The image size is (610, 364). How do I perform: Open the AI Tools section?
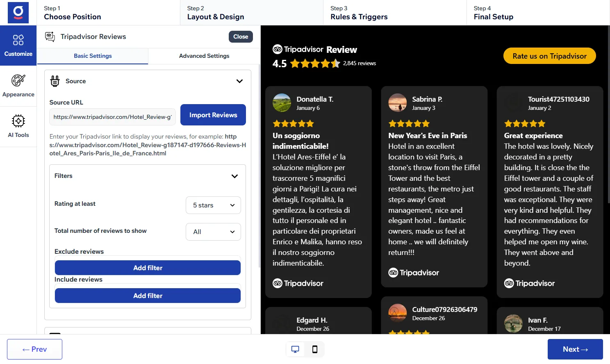[18, 127]
